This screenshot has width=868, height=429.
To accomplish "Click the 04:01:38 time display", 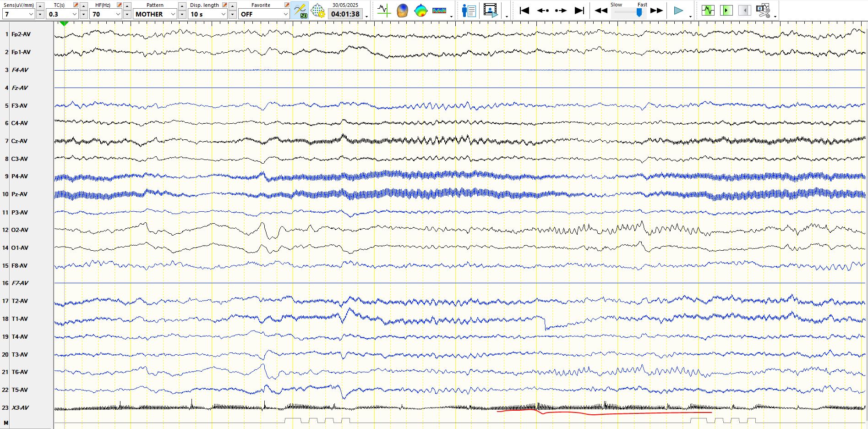I will (345, 14).
